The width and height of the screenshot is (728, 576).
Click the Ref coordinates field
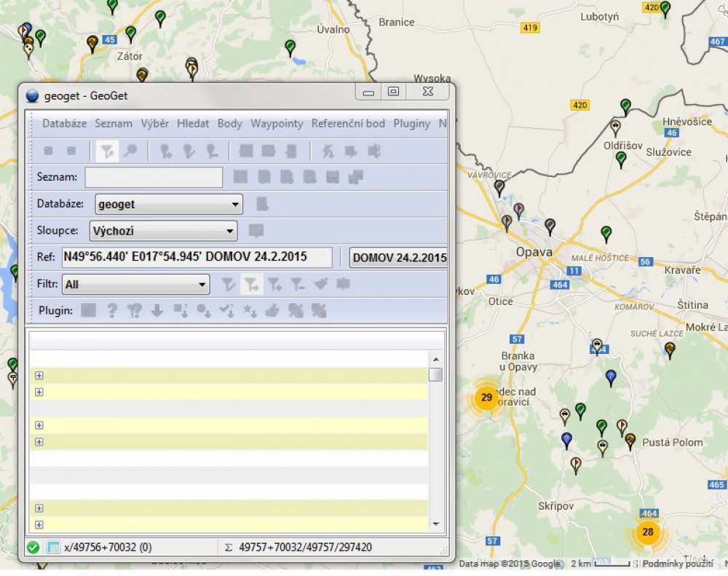click(x=197, y=257)
